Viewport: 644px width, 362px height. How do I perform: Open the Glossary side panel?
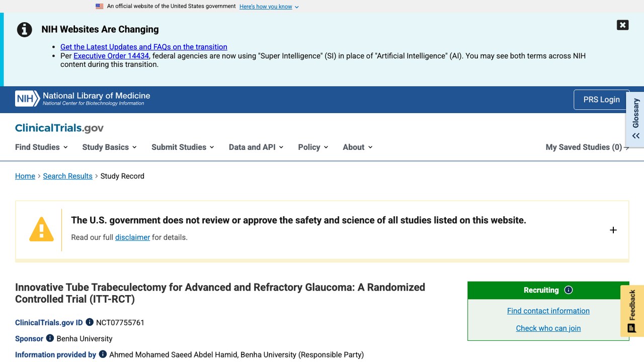pos(635,119)
